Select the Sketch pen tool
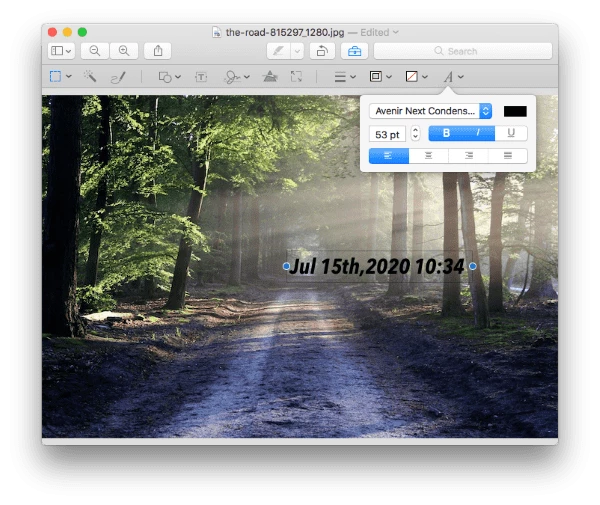 pos(118,77)
